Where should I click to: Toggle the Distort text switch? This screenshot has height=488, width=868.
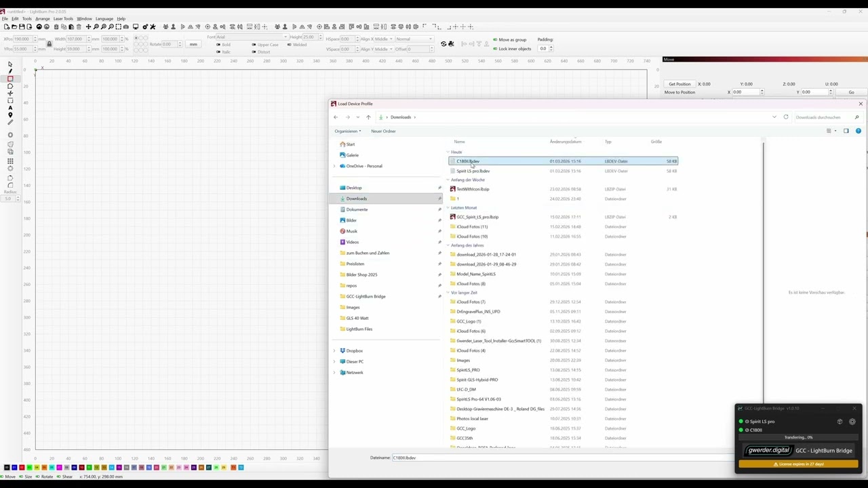[254, 52]
